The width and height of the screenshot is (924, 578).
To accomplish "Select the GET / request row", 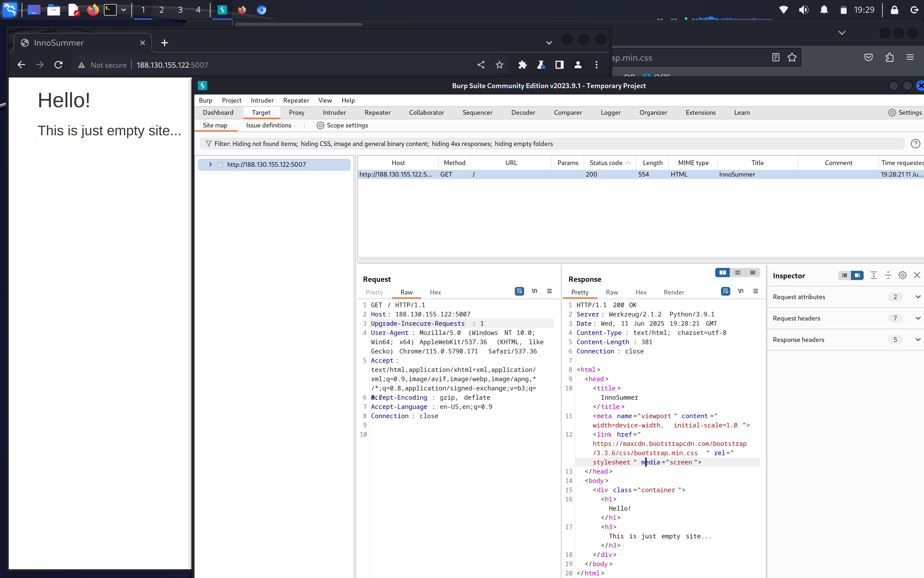I will tap(641, 174).
